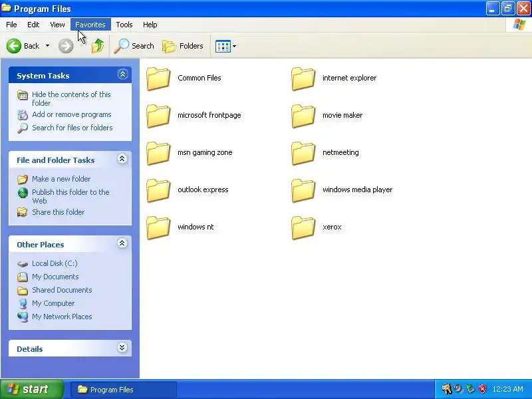Click the keys icon in system tray
The image size is (532, 399).
coord(446,389)
